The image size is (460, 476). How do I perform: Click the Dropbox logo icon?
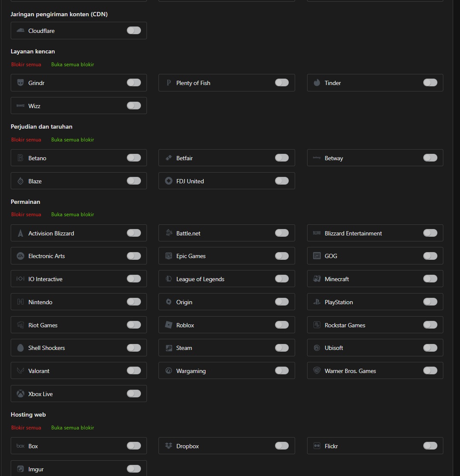pyautogui.click(x=168, y=446)
